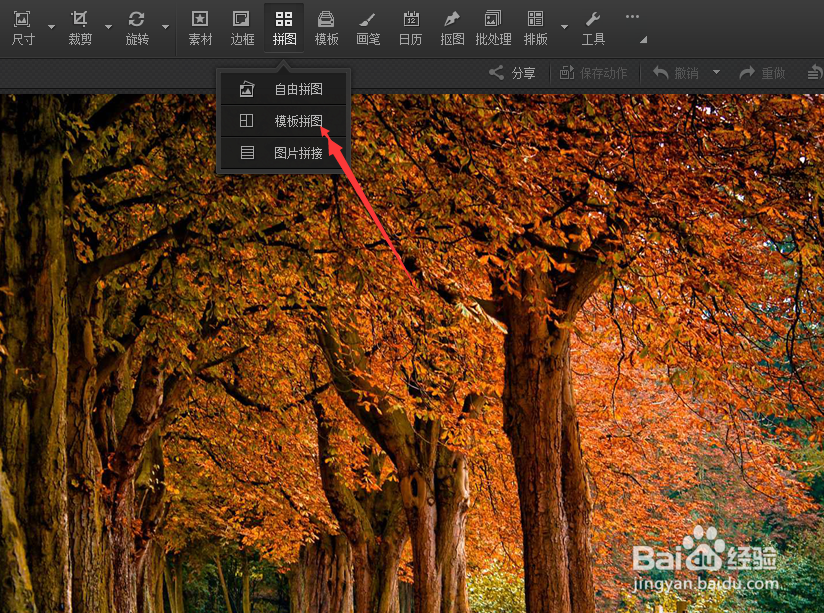The width and height of the screenshot is (824, 613).
Task: Click the 分享 share button
Action: coord(512,73)
